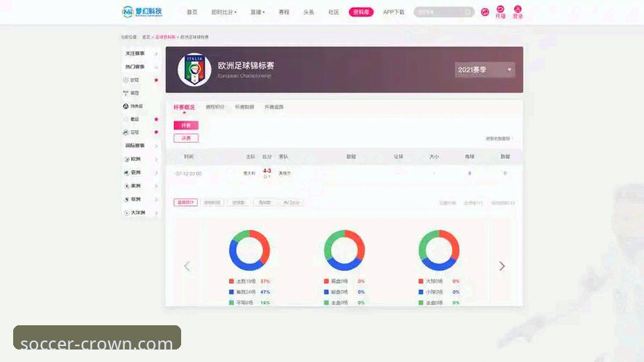
Task: Click the Italia crest beside 欧洲足球锦标赛
Action: (x=194, y=69)
